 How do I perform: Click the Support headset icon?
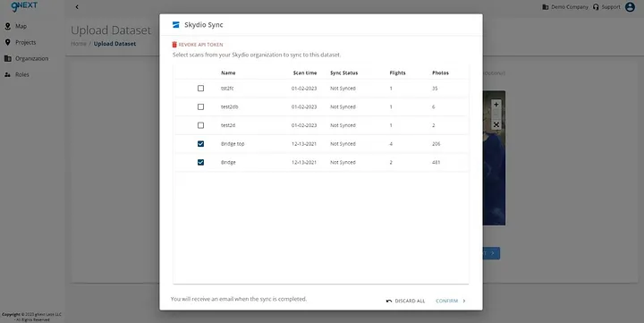596,7
